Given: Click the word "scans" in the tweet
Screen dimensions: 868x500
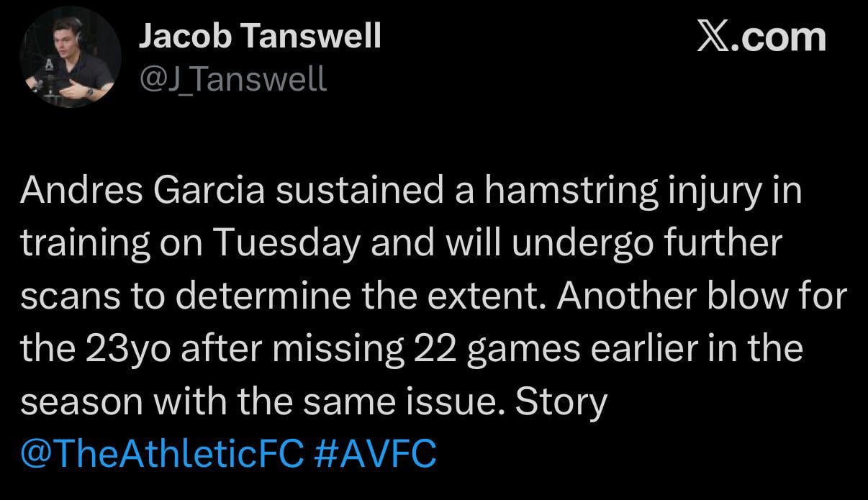Looking at the screenshot, I should (x=63, y=296).
